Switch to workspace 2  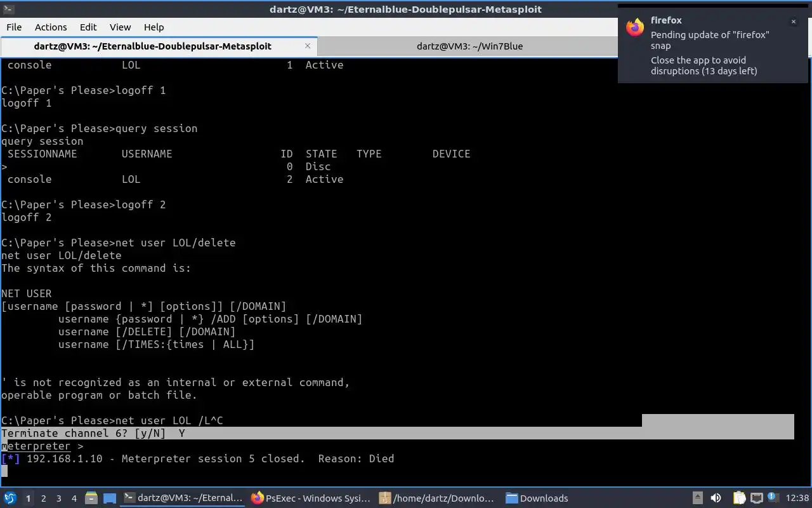pos(43,498)
